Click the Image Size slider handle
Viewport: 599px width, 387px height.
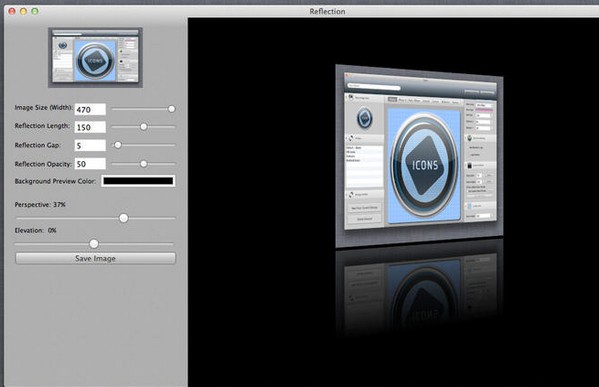point(172,109)
